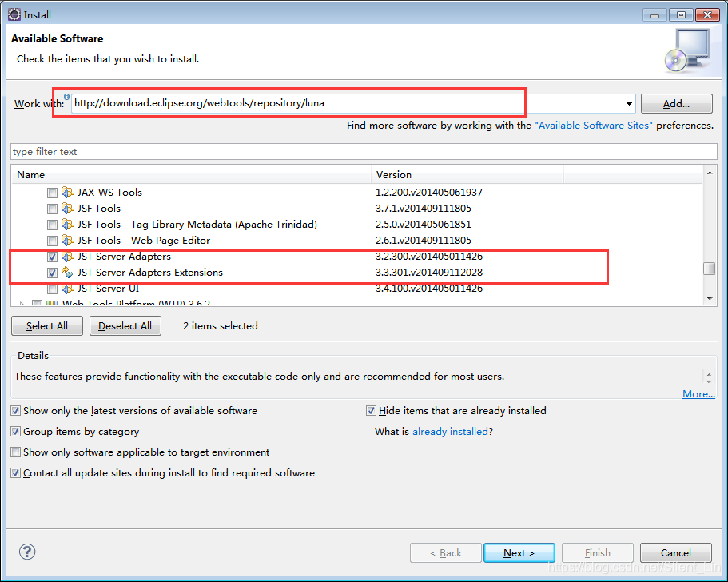
Task: Toggle Show only the latest versions checkbox
Action: tap(16, 411)
